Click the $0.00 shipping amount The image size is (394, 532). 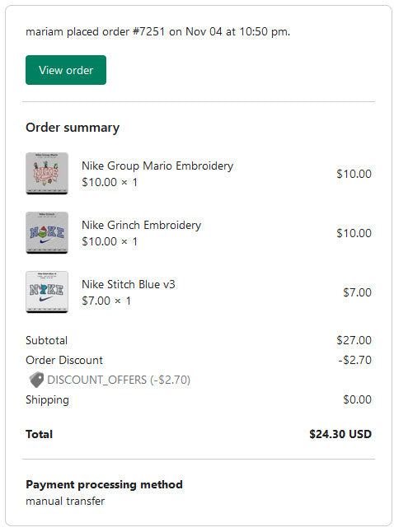pyautogui.click(x=357, y=399)
